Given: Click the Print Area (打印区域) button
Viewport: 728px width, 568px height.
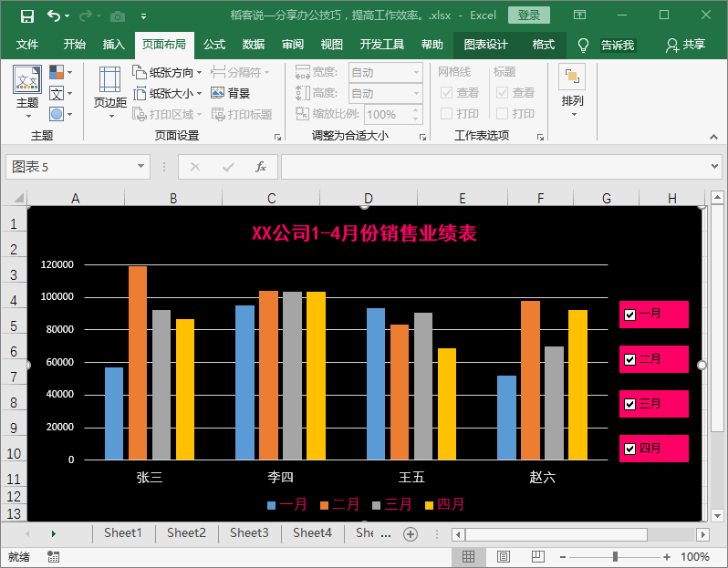Looking at the screenshot, I should (167, 114).
